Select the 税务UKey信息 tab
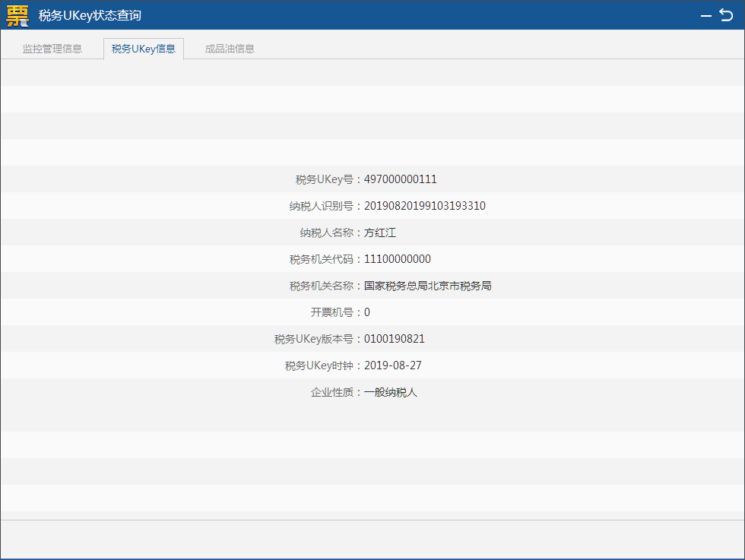The height and width of the screenshot is (560, 745). pos(144,49)
